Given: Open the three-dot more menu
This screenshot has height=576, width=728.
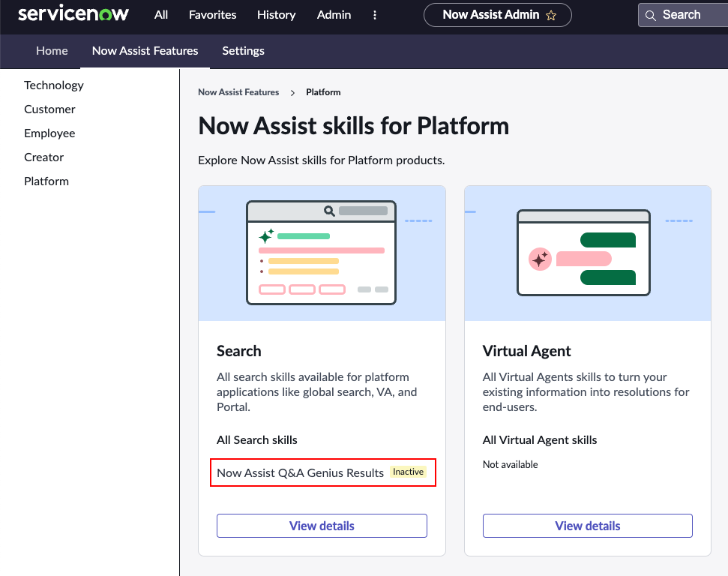Looking at the screenshot, I should pyautogui.click(x=375, y=15).
